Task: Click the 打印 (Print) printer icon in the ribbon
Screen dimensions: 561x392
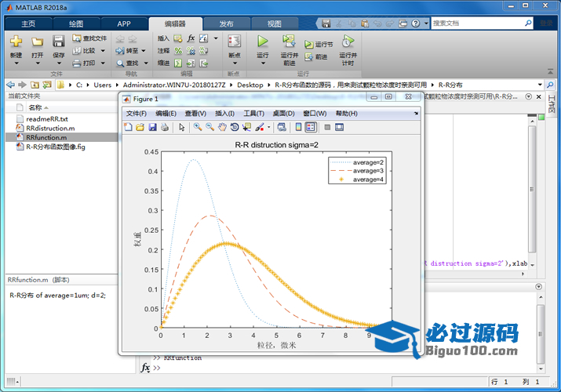Action: point(77,64)
